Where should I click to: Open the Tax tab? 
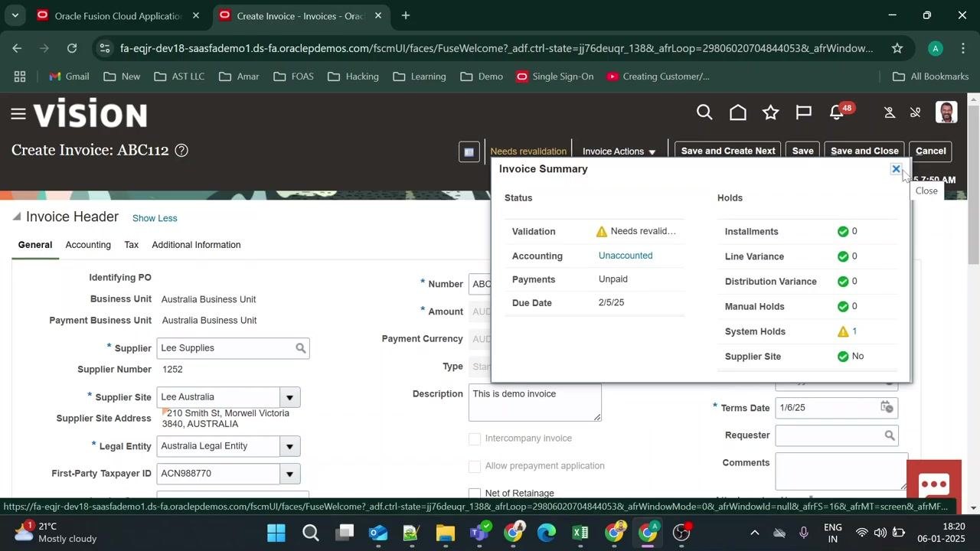click(x=132, y=245)
